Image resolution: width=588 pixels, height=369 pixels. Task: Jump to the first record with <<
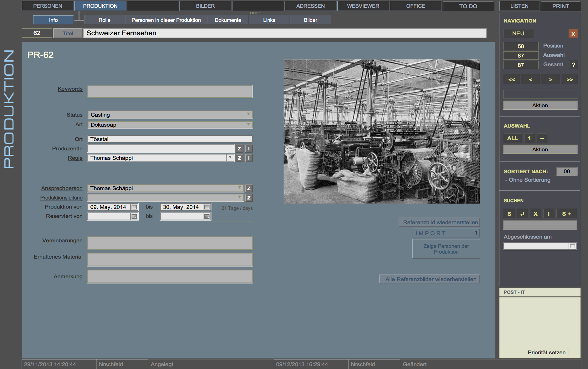(x=512, y=80)
